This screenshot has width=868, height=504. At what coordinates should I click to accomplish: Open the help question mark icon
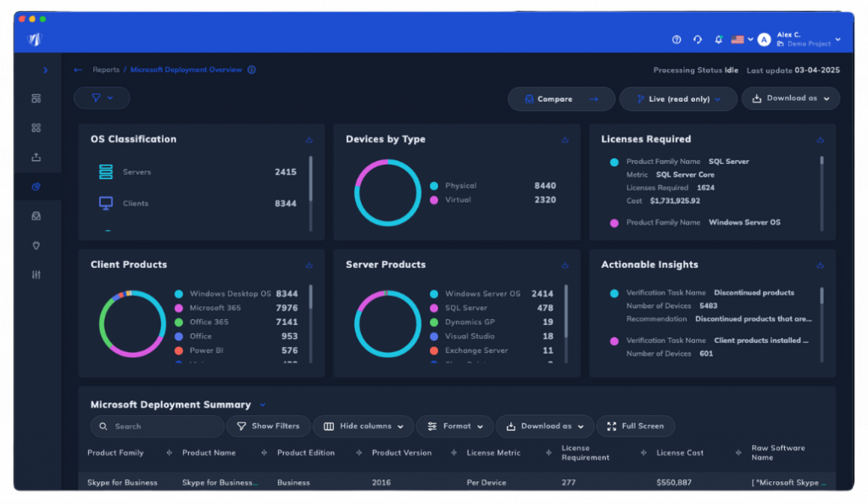676,40
